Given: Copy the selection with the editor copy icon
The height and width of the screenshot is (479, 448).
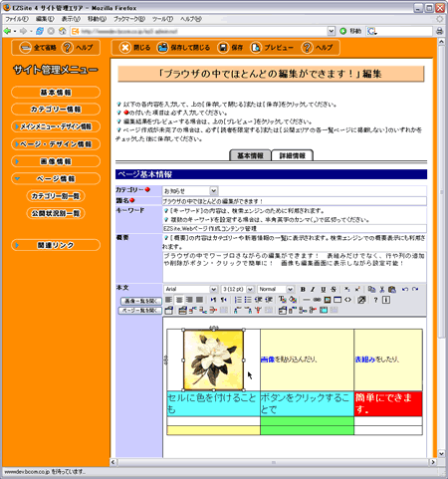Looking at the screenshot, I should (371, 289).
